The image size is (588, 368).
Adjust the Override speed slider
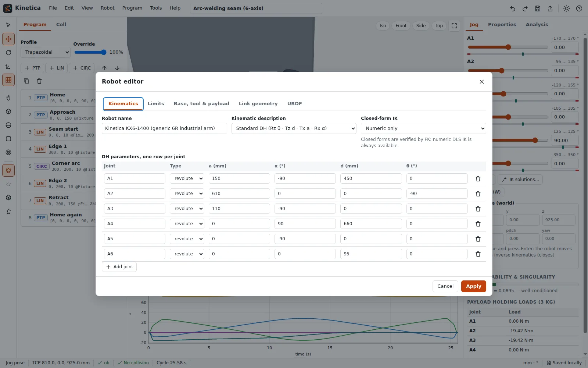pyautogui.click(x=90, y=52)
